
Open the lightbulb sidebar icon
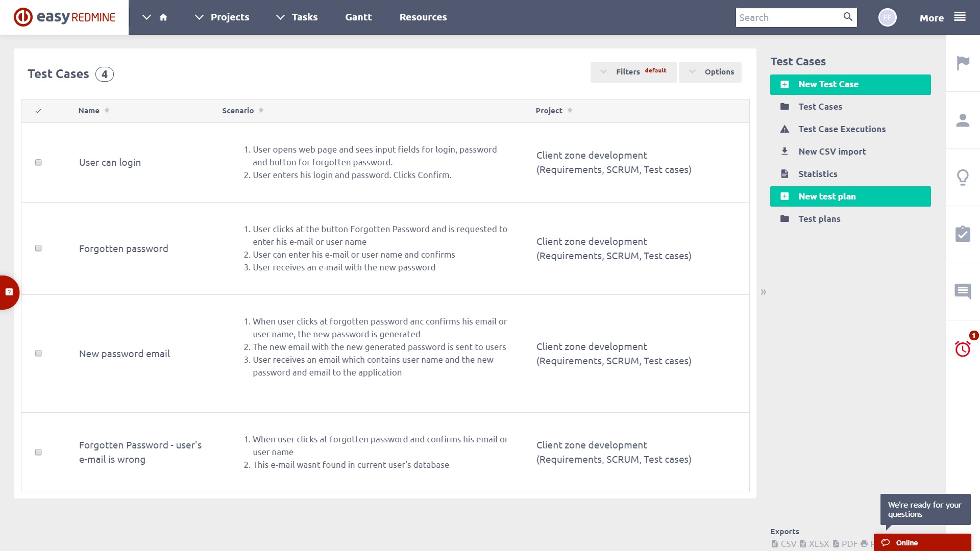(x=963, y=178)
